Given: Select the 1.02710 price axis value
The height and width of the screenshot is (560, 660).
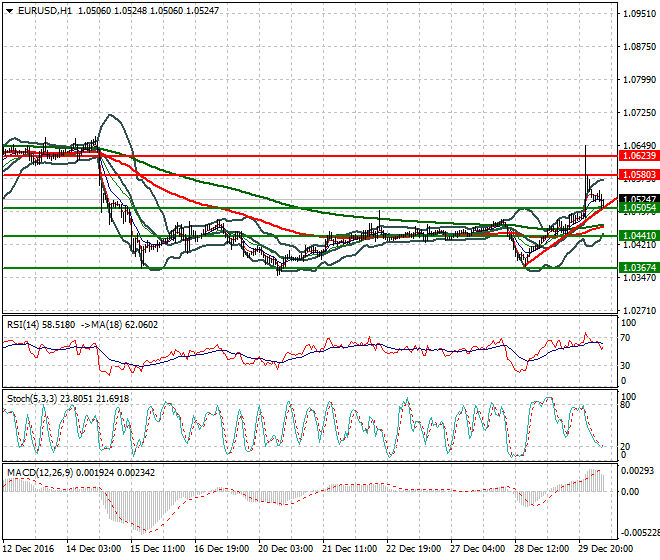Looking at the screenshot, I should coord(639,311).
